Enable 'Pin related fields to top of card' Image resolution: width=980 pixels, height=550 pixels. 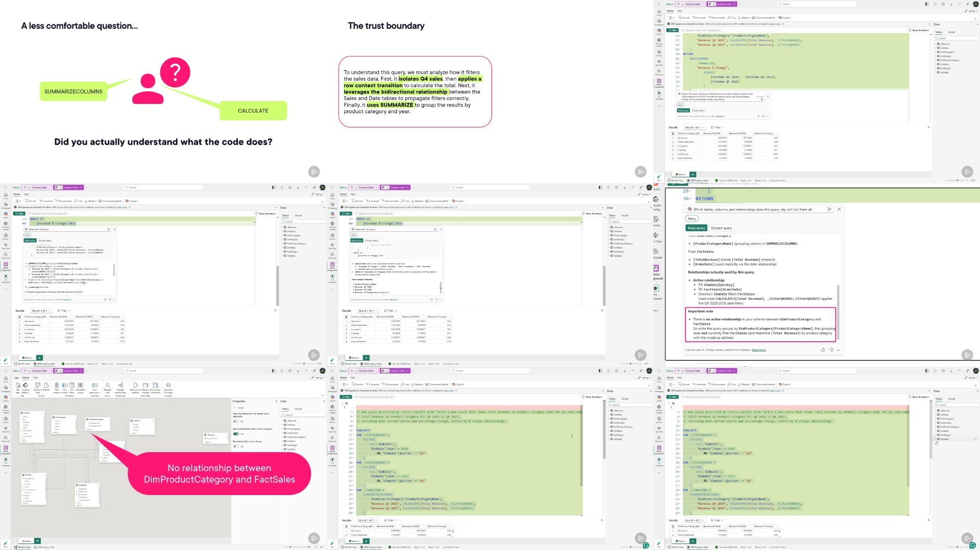click(236, 446)
